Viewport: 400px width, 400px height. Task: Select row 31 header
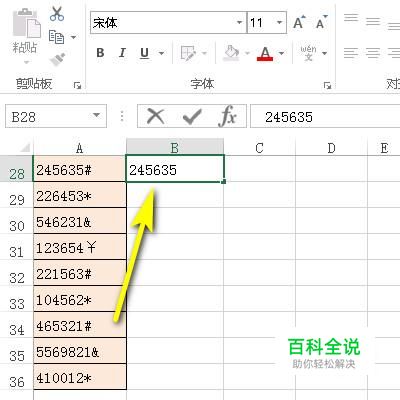point(17,247)
